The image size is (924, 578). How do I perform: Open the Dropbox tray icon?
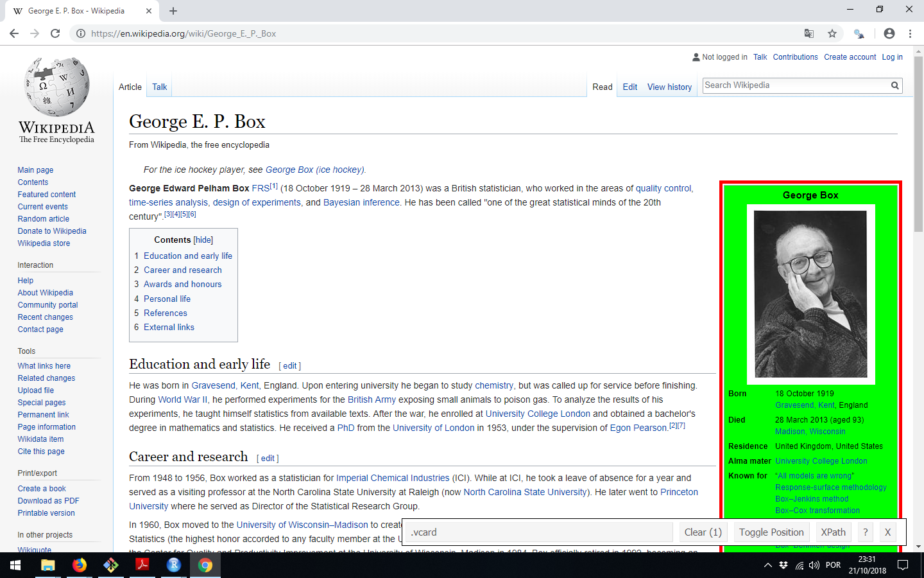[x=783, y=565]
